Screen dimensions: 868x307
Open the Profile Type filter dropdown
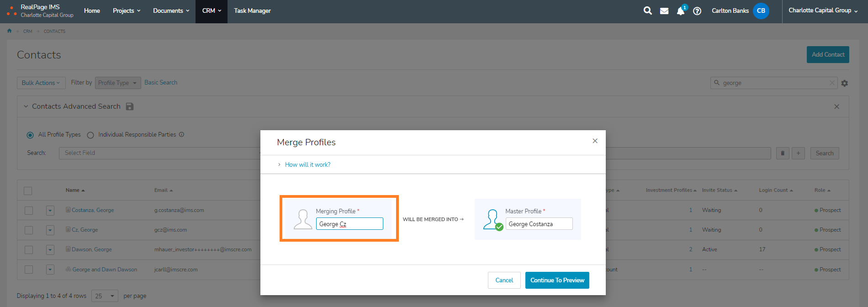pos(118,83)
